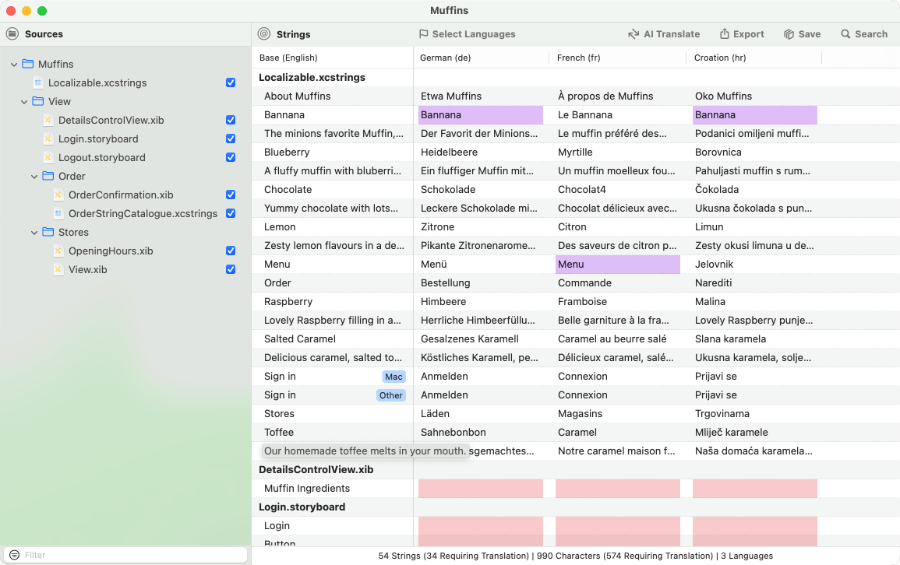Click the Strings panel header icon
This screenshot has width=900, height=565.
(264, 34)
